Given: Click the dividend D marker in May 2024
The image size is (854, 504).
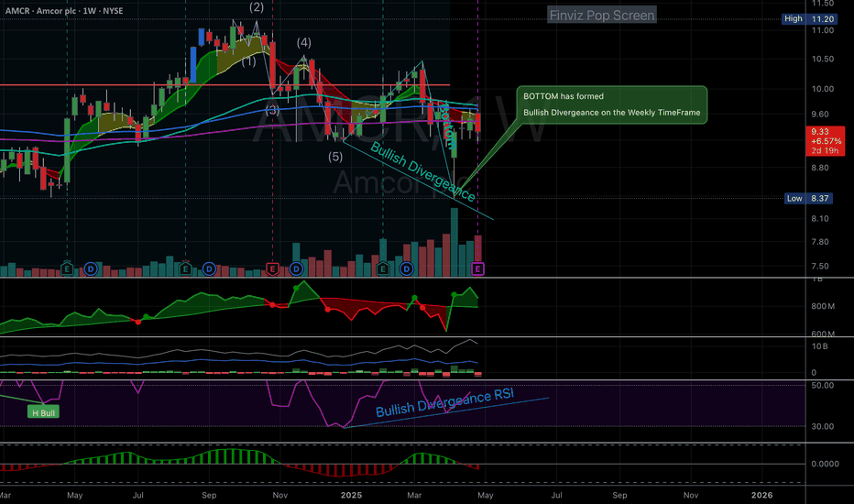Looking at the screenshot, I should [x=91, y=268].
